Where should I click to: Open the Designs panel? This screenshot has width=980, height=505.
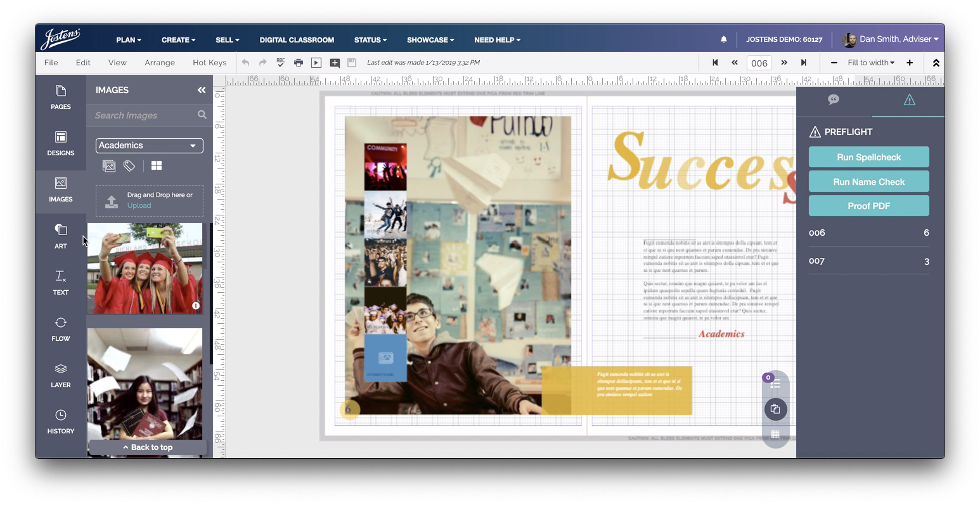click(61, 144)
